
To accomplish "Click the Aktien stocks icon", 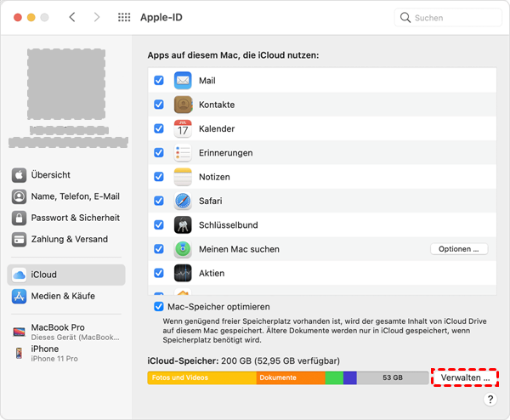I will coord(183,273).
